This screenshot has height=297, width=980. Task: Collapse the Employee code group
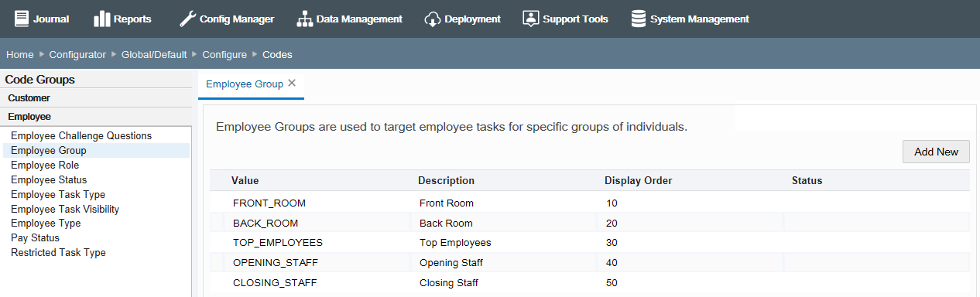96,117
